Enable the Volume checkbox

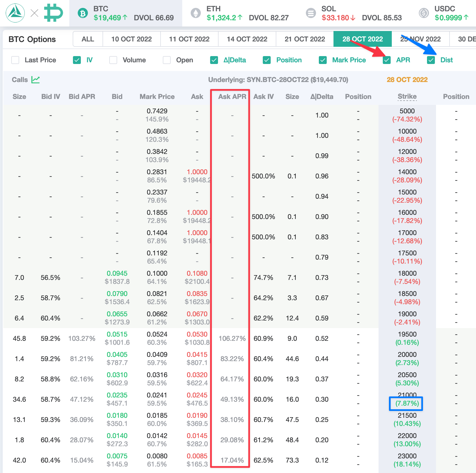click(x=113, y=60)
